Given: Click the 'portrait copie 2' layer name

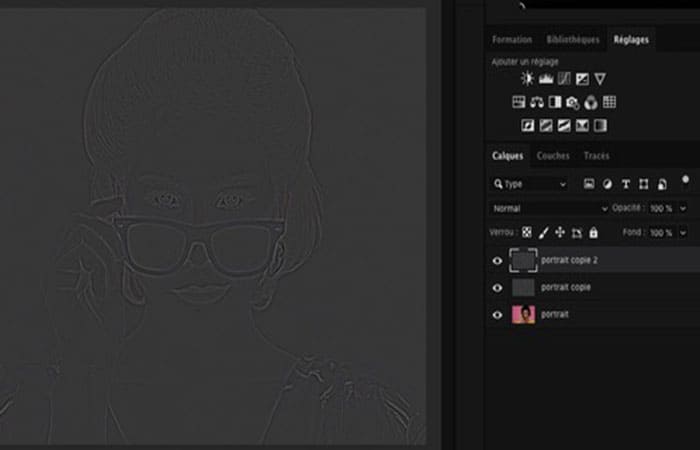Looking at the screenshot, I should pyautogui.click(x=569, y=260).
